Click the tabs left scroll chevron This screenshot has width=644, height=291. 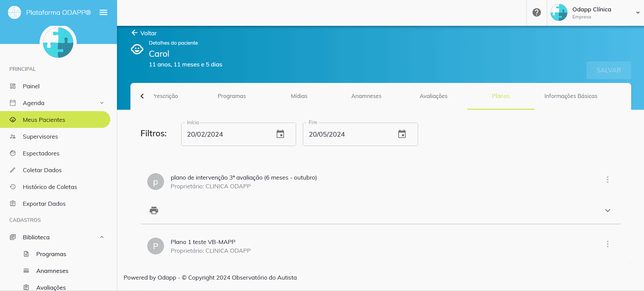pyautogui.click(x=142, y=96)
